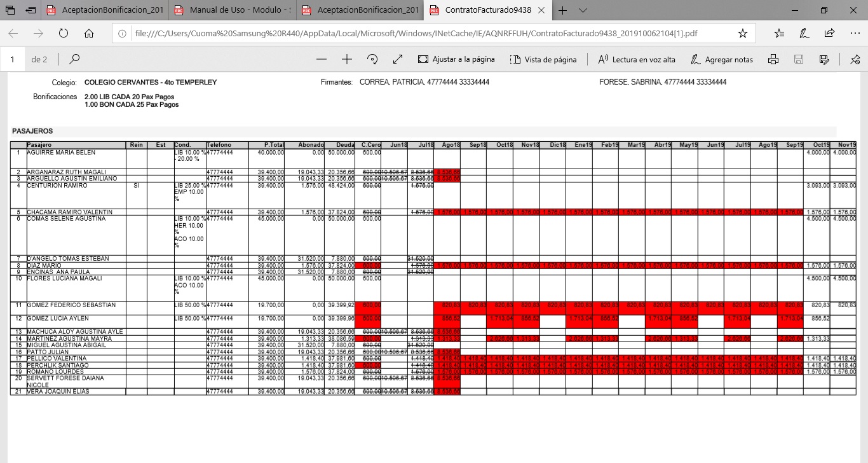Go to the Home page

point(88,34)
